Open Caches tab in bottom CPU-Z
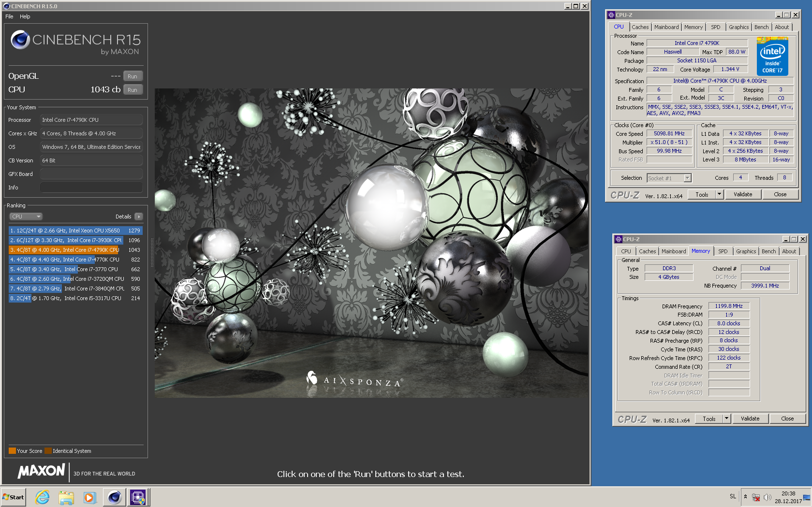The width and height of the screenshot is (812, 507). (x=647, y=251)
